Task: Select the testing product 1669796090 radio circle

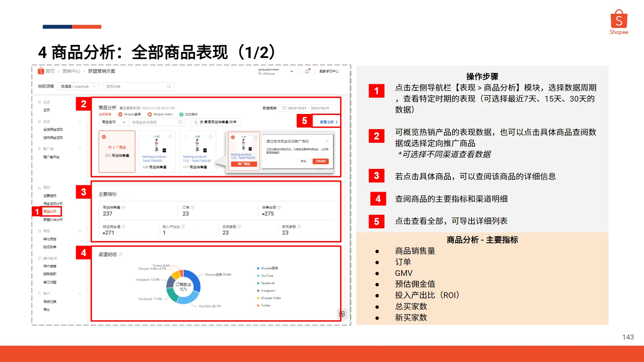Action: (x=144, y=137)
